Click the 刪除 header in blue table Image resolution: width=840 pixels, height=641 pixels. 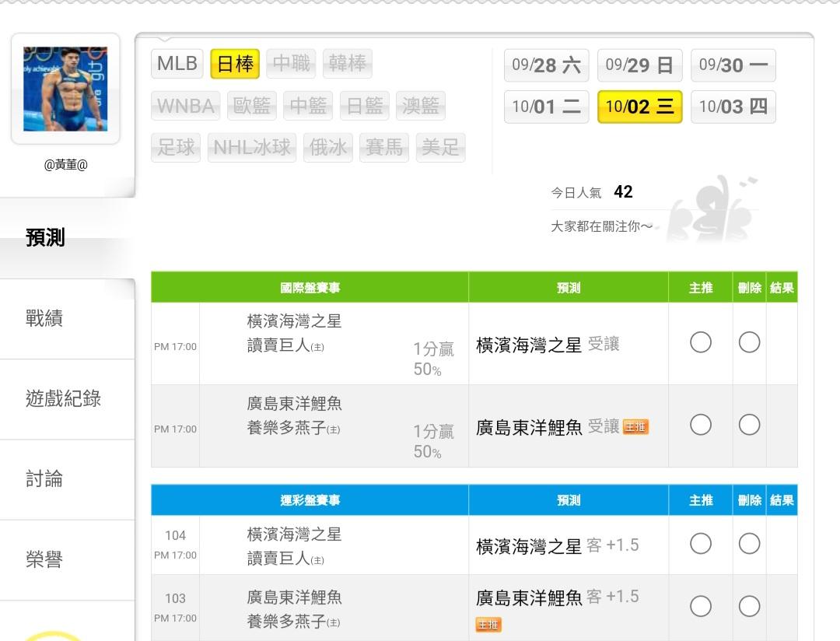coord(750,500)
